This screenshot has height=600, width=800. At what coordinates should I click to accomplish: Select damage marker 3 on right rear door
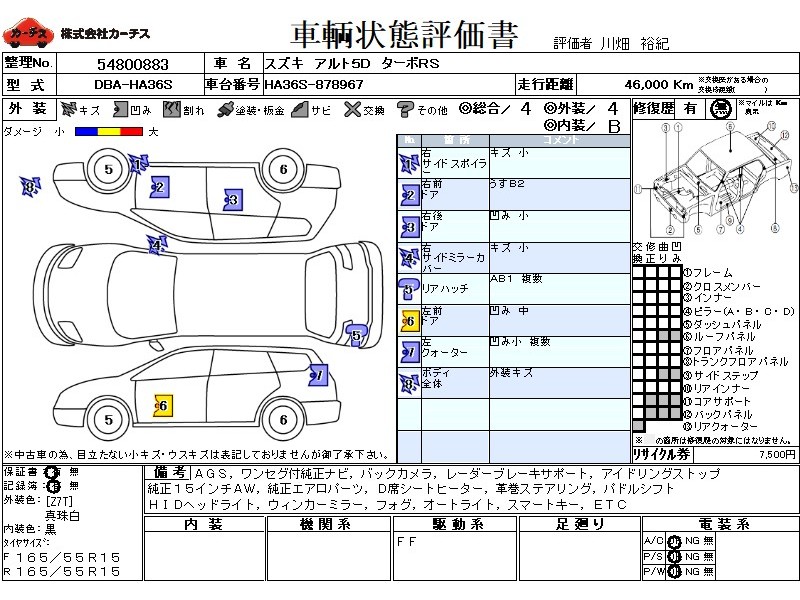tap(233, 199)
